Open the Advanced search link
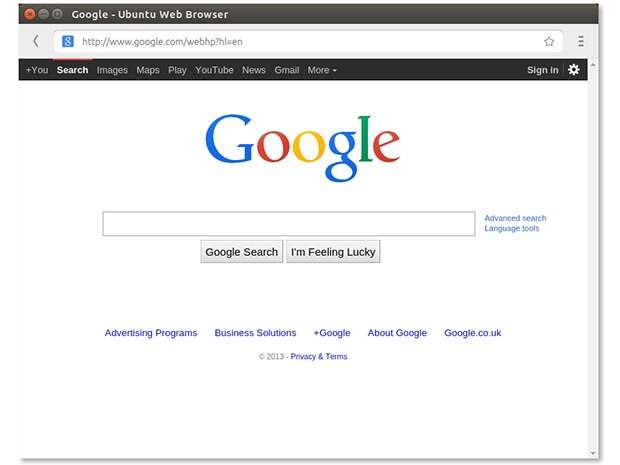Image resolution: width=620 pixels, height=465 pixels. point(515,218)
